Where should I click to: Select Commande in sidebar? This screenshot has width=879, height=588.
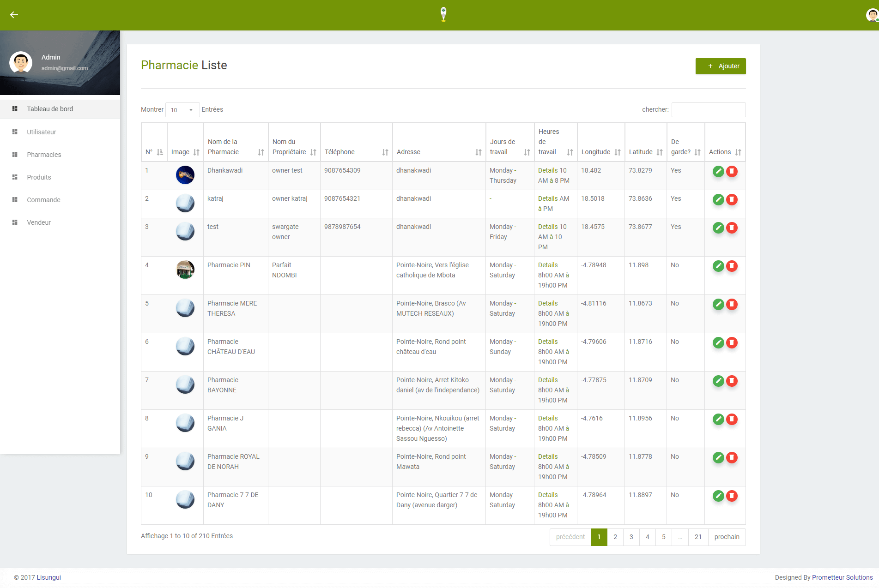click(43, 200)
